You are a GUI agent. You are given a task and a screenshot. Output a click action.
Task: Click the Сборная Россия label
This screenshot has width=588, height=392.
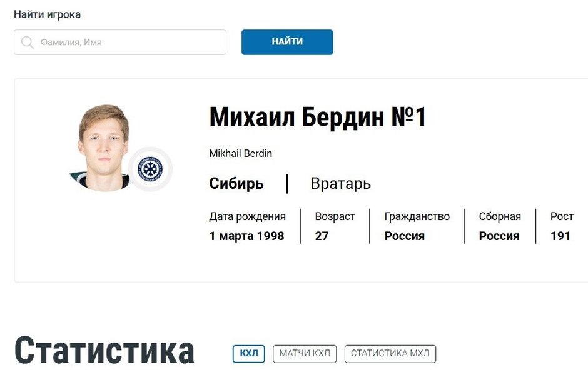(498, 236)
